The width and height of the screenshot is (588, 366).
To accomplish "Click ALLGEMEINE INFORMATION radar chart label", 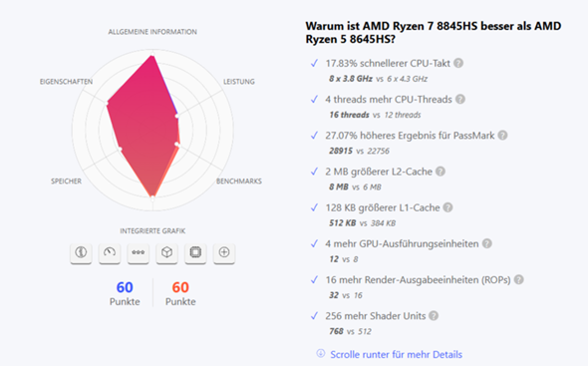I will 152,32.
